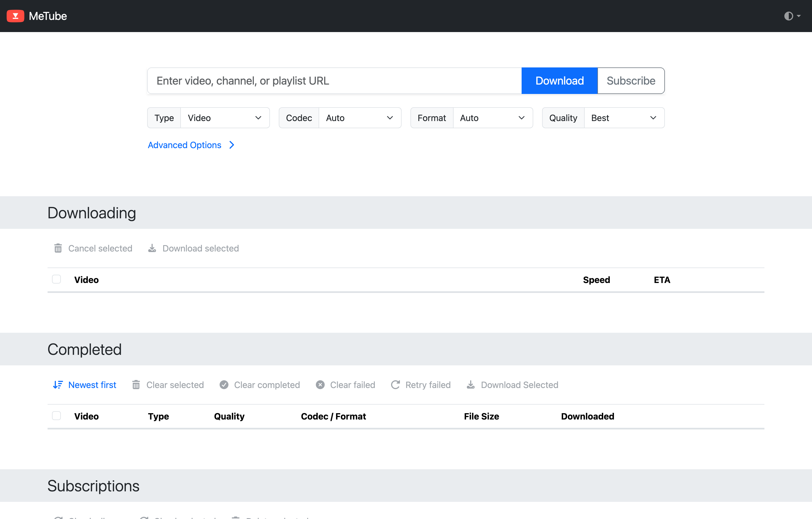The height and width of the screenshot is (519, 812).
Task: Click the Download Selected tray icon in Completed
Action: [471, 385]
